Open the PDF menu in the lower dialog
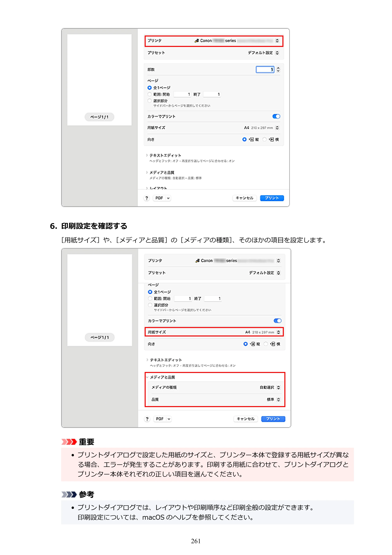The width and height of the screenshot is (392, 555). [163, 419]
